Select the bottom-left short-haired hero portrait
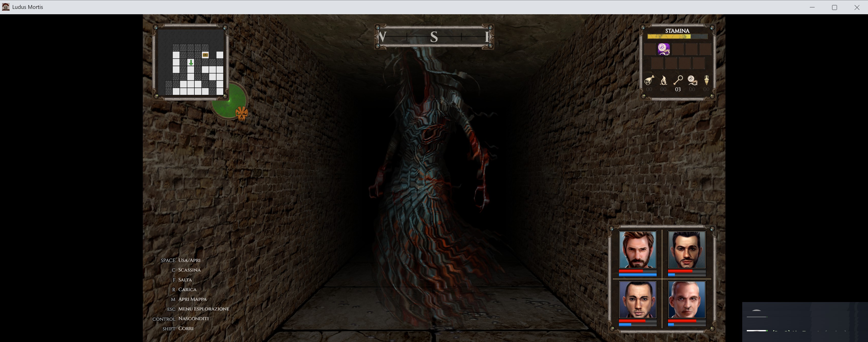Viewport: 868px width, 342px height. point(638,300)
